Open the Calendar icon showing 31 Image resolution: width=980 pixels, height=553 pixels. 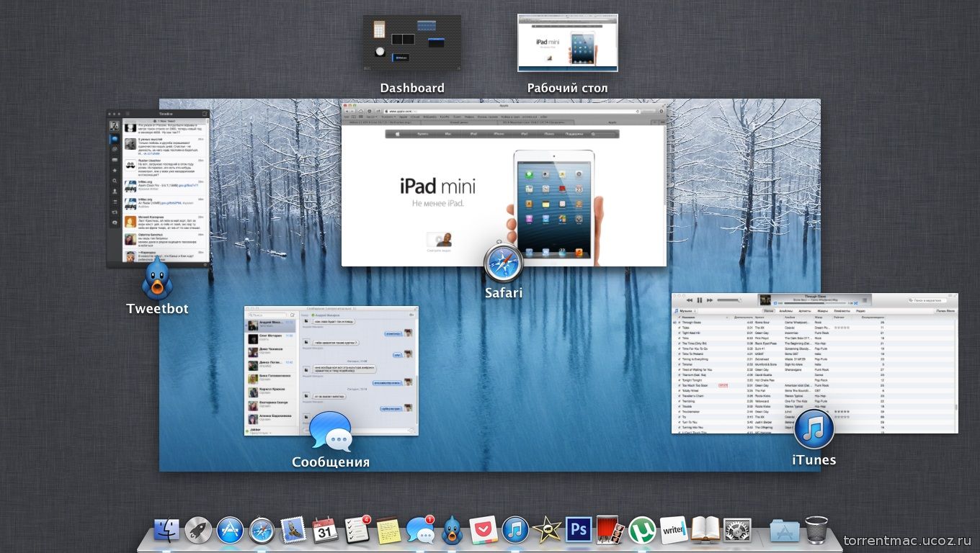point(325,530)
